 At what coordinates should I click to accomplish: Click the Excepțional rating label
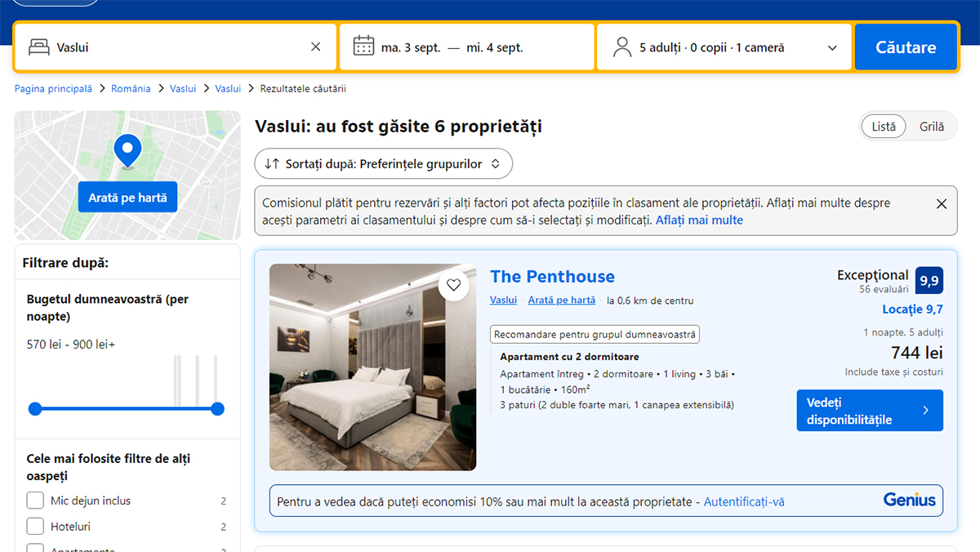point(872,275)
